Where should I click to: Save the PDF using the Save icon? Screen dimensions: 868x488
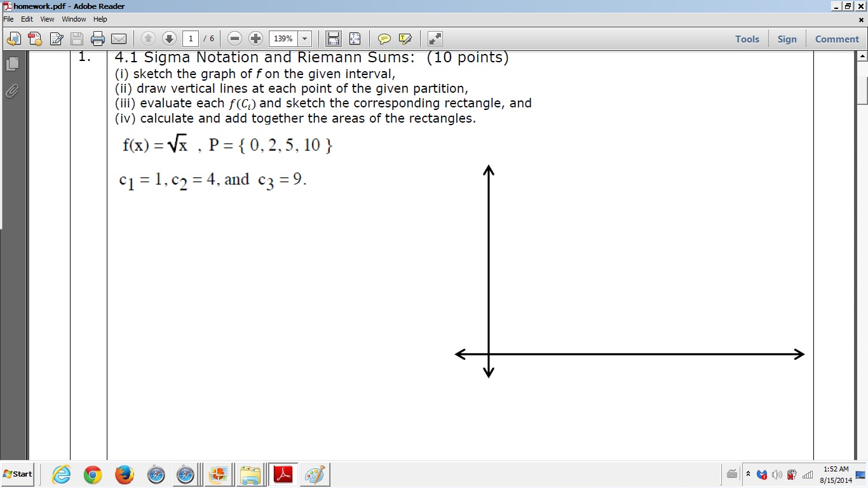pos(76,39)
